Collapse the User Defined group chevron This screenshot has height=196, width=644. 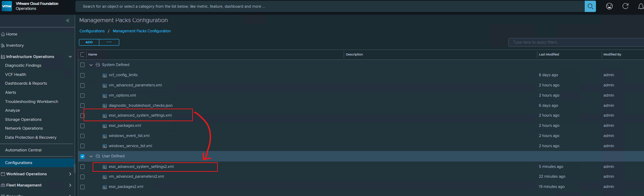[x=91, y=156]
